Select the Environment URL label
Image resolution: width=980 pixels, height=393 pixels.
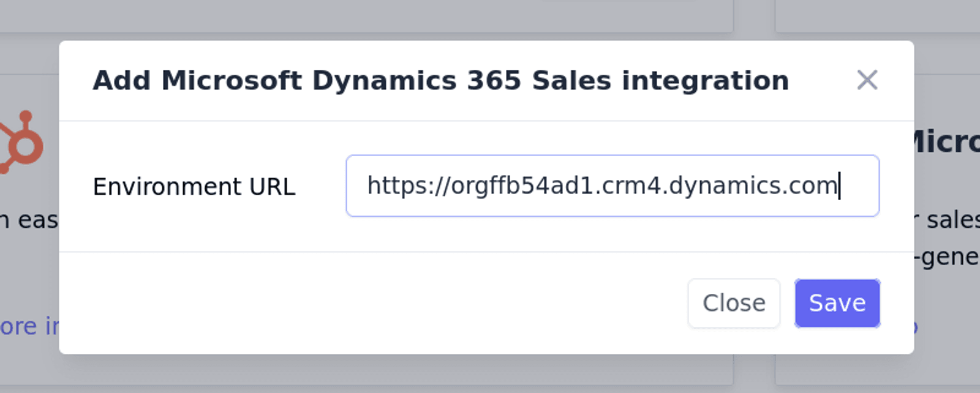(x=194, y=187)
